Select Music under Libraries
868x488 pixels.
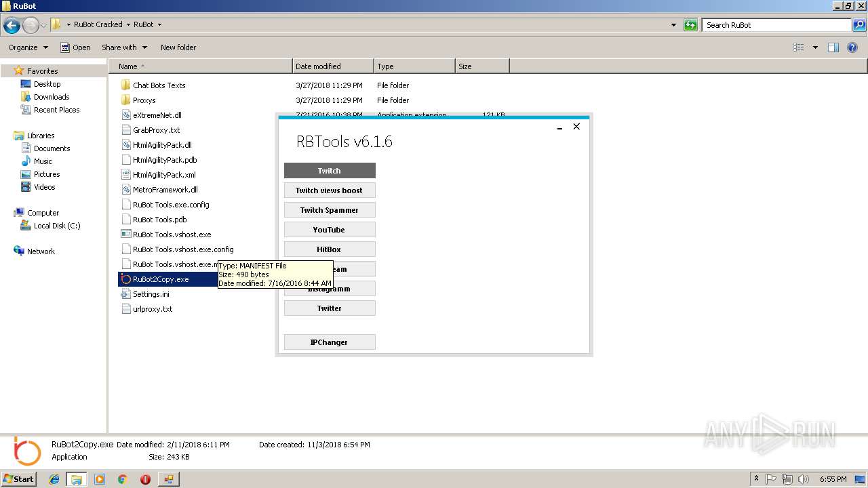pos(43,161)
